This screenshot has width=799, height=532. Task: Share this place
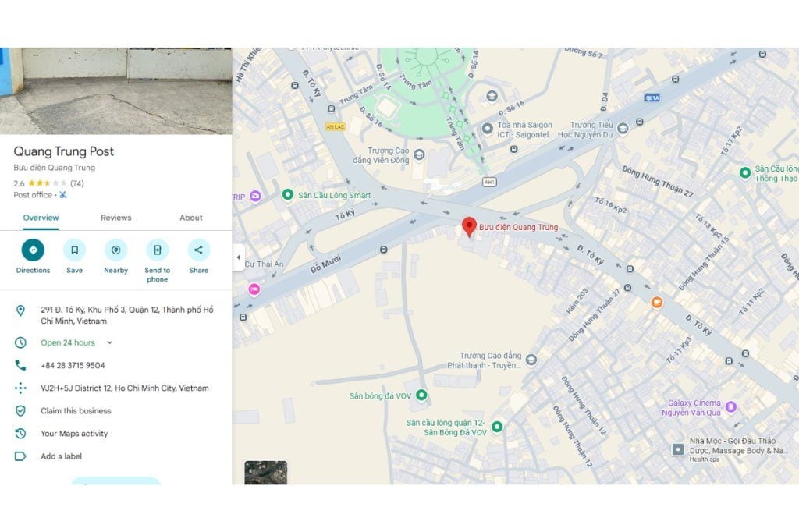[x=198, y=250]
